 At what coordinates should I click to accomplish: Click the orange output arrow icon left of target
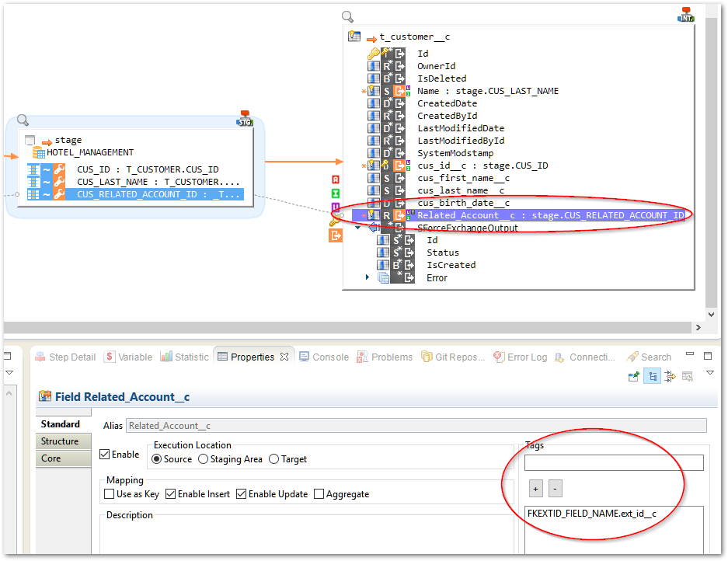[x=336, y=235]
